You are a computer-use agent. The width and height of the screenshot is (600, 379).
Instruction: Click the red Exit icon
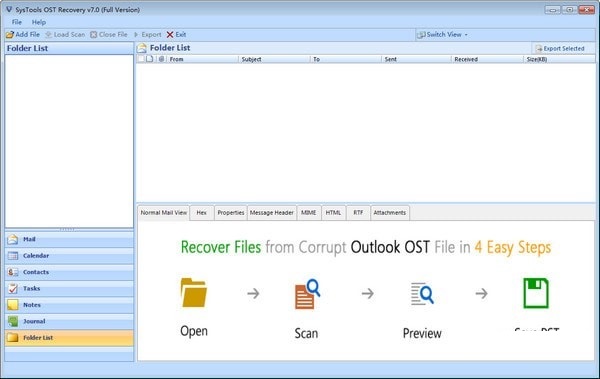(170, 35)
